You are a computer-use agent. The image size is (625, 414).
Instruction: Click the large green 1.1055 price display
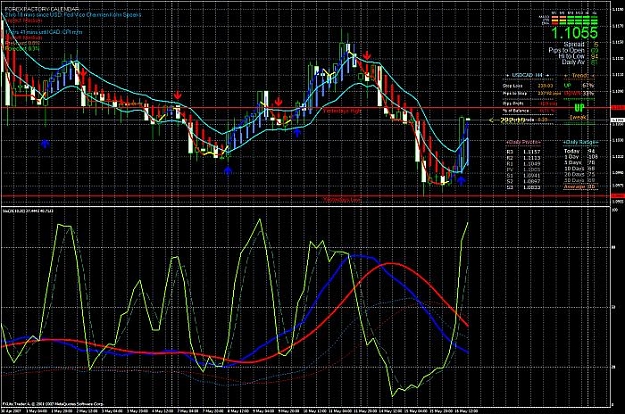(574, 33)
